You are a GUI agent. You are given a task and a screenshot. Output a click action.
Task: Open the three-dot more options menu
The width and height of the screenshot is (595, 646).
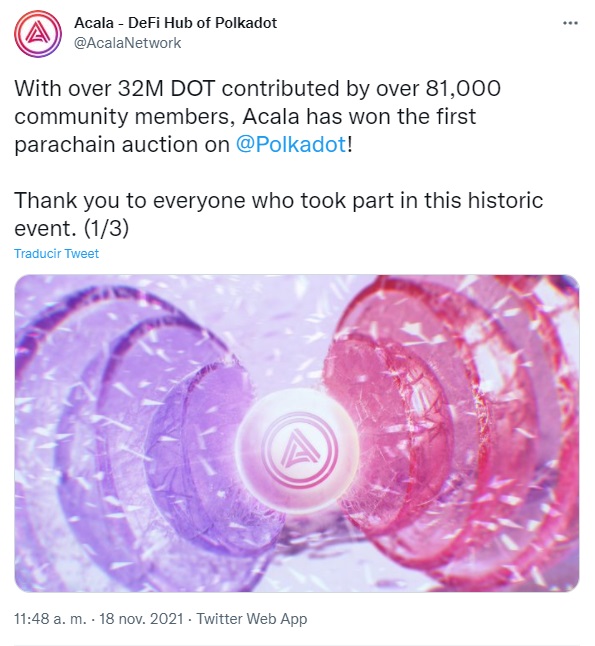(x=570, y=23)
